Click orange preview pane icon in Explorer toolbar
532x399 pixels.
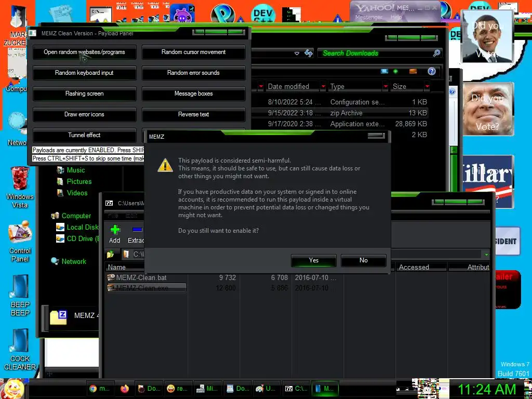413,71
